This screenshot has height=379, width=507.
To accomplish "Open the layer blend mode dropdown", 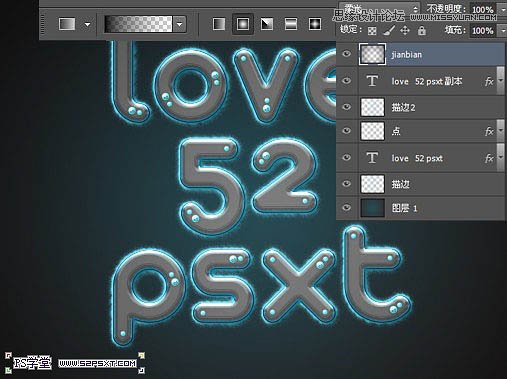I will coord(379,8).
